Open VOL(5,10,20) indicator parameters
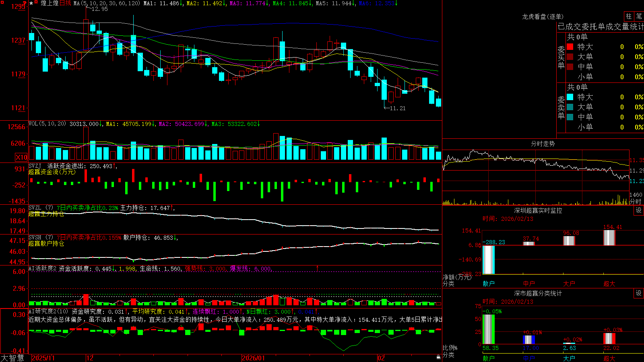Viewport: 644px width, 362px height. [x=47, y=124]
